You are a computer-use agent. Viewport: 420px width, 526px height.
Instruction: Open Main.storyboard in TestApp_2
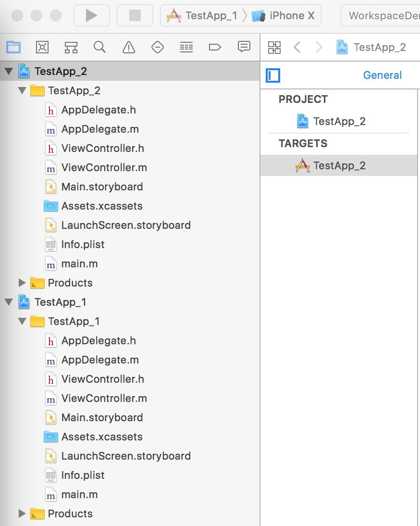tap(130, 187)
